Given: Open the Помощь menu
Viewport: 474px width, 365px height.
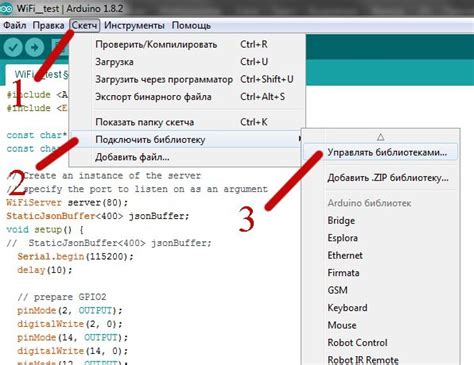Looking at the screenshot, I should pos(191,25).
